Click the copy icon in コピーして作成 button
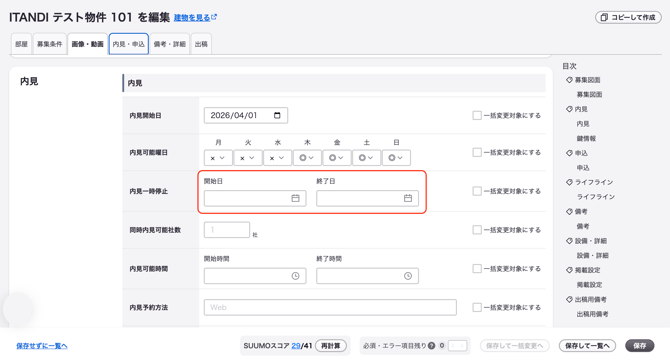This screenshot has height=363, width=670. pyautogui.click(x=604, y=17)
